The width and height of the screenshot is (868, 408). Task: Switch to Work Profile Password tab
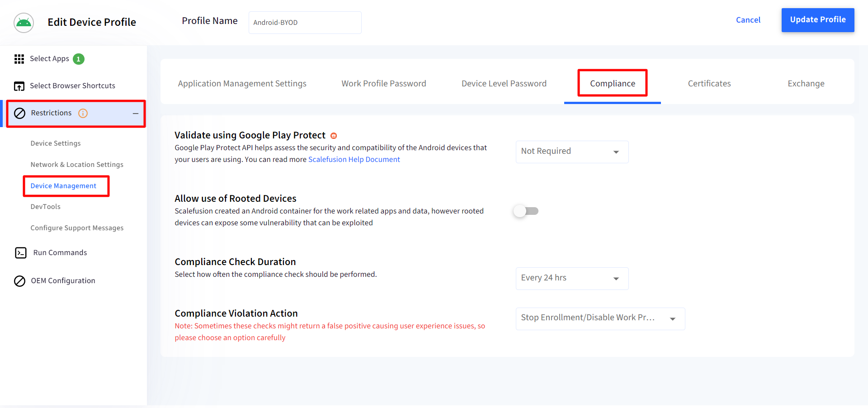tap(384, 84)
